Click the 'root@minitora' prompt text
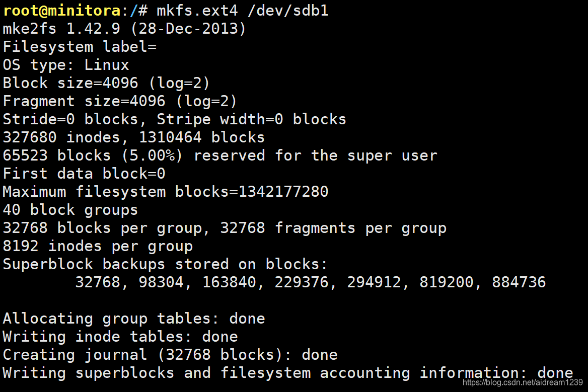 tap(62, 11)
